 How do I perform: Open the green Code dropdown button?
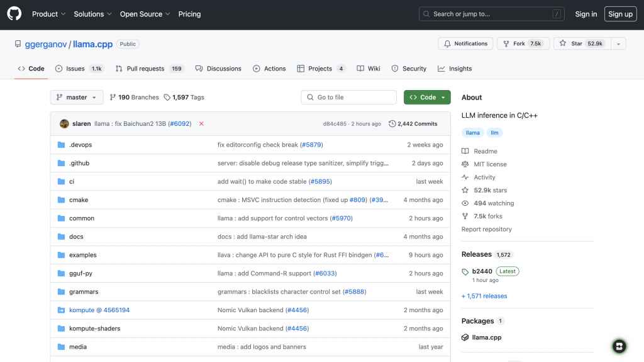click(x=427, y=97)
